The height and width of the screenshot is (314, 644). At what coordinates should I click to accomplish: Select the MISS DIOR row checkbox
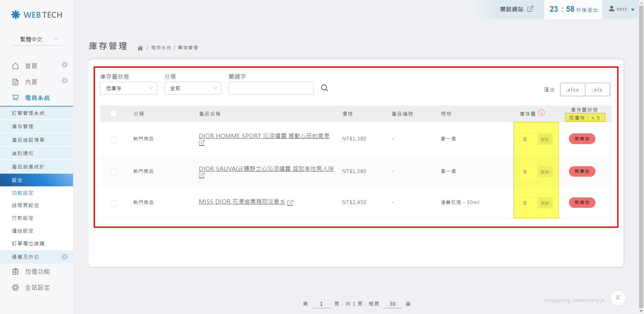114,203
